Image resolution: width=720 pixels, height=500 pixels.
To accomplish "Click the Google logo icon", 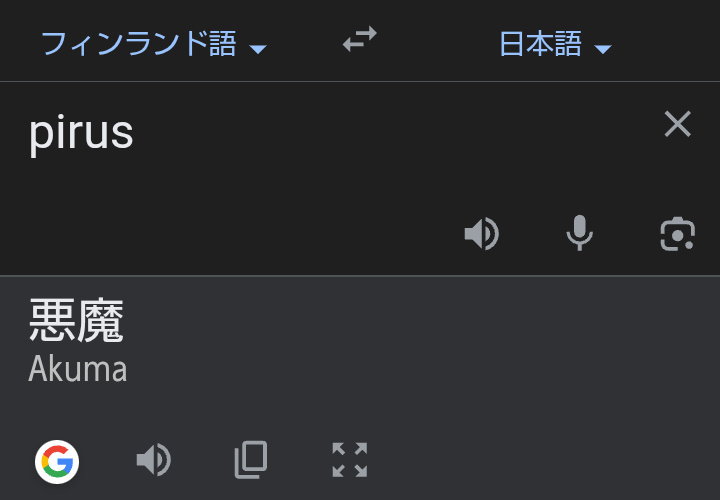I will (57, 461).
